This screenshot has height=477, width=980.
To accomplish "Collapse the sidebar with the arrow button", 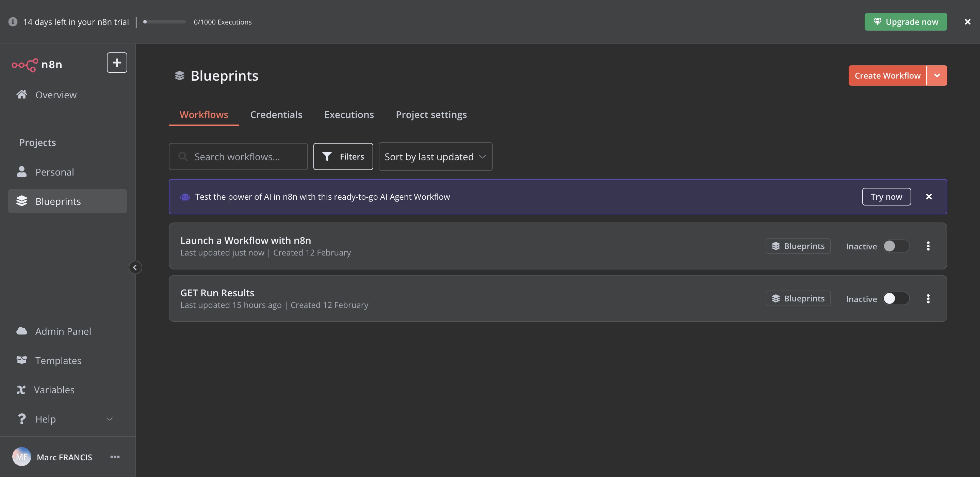I will pos(135,267).
